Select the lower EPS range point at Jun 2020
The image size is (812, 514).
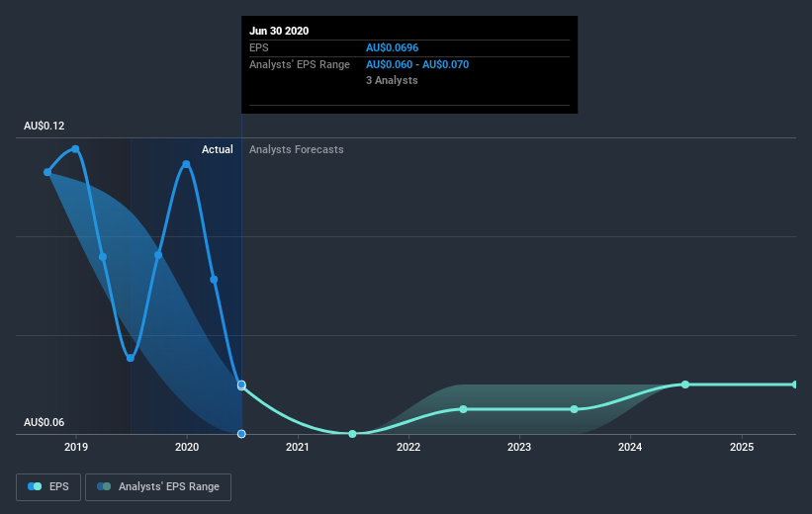point(241,434)
